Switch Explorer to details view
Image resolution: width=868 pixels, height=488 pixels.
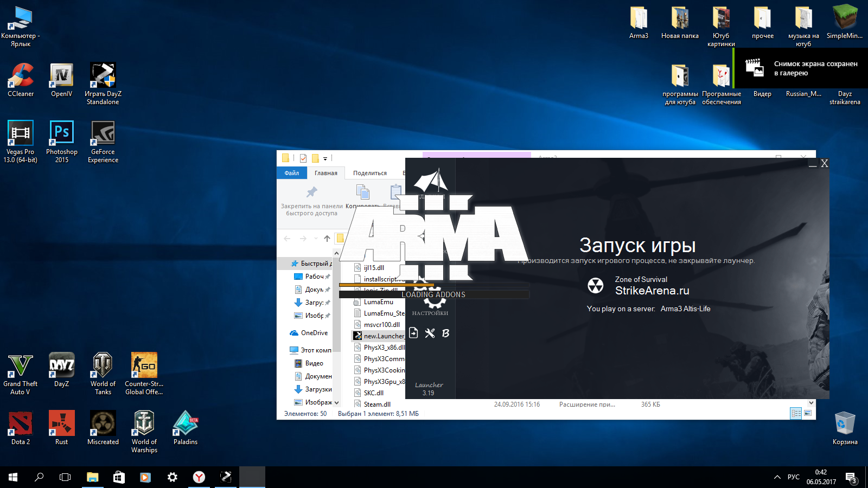click(796, 413)
